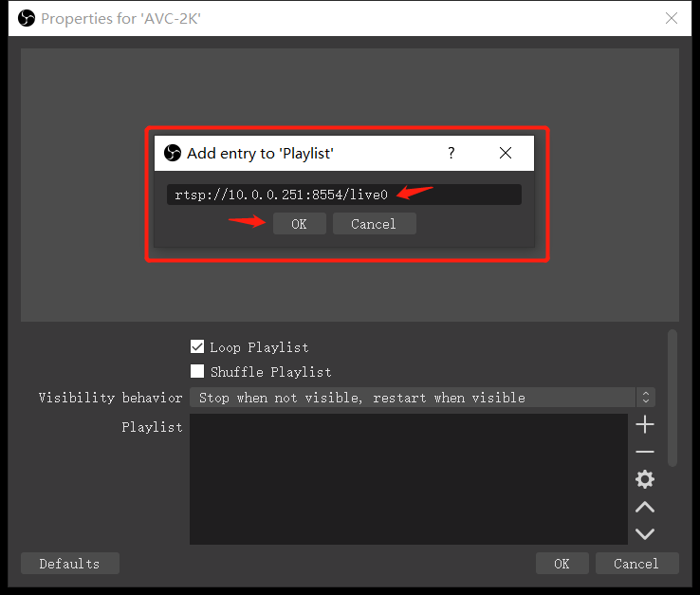
Task: Close the Add entry to 'Playlist' dialog
Action: coord(506,153)
